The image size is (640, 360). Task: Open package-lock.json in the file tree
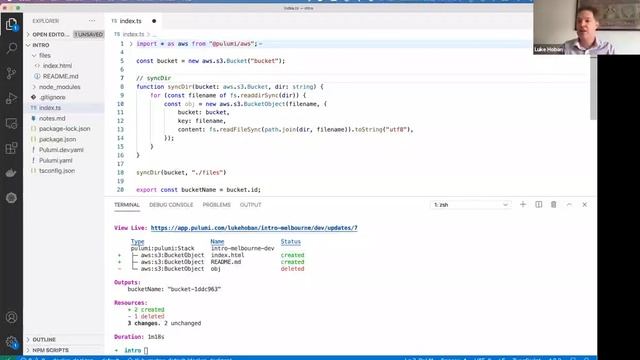[x=64, y=129]
